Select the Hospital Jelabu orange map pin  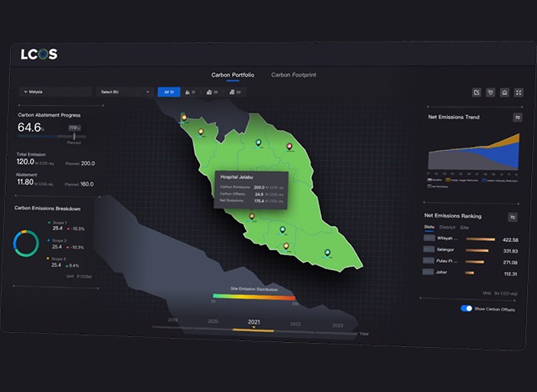point(252,216)
